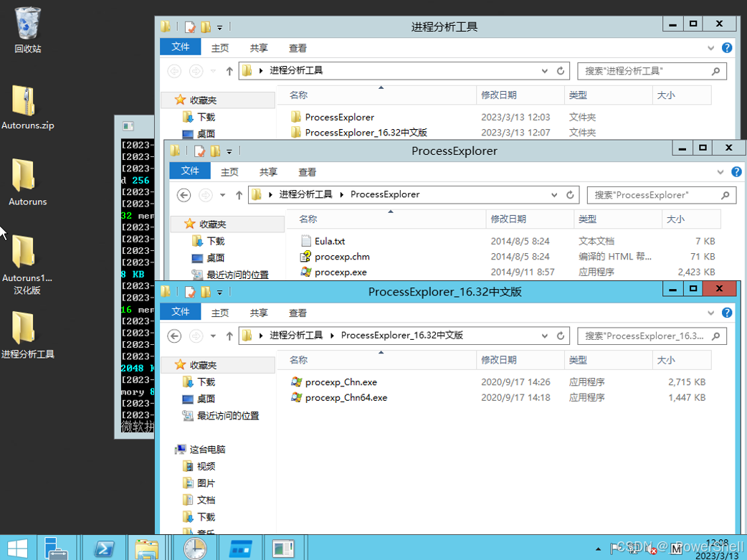Go back in the ProcessExplorer window
747x560 pixels.
point(184,195)
